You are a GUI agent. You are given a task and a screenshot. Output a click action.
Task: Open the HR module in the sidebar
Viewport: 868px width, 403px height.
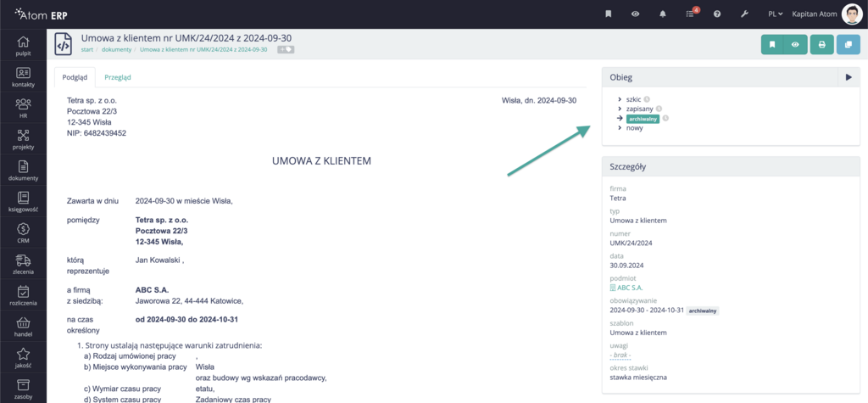pyautogui.click(x=23, y=108)
